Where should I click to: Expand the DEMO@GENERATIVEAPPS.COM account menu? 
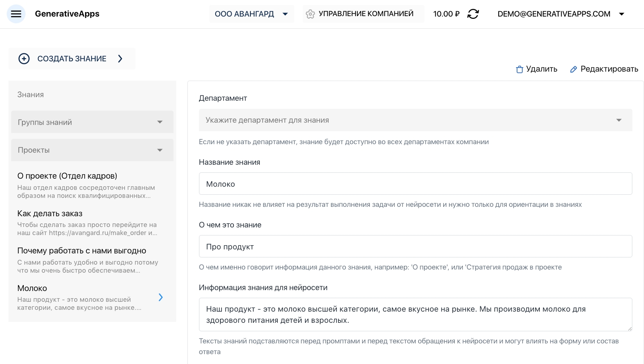(561, 14)
